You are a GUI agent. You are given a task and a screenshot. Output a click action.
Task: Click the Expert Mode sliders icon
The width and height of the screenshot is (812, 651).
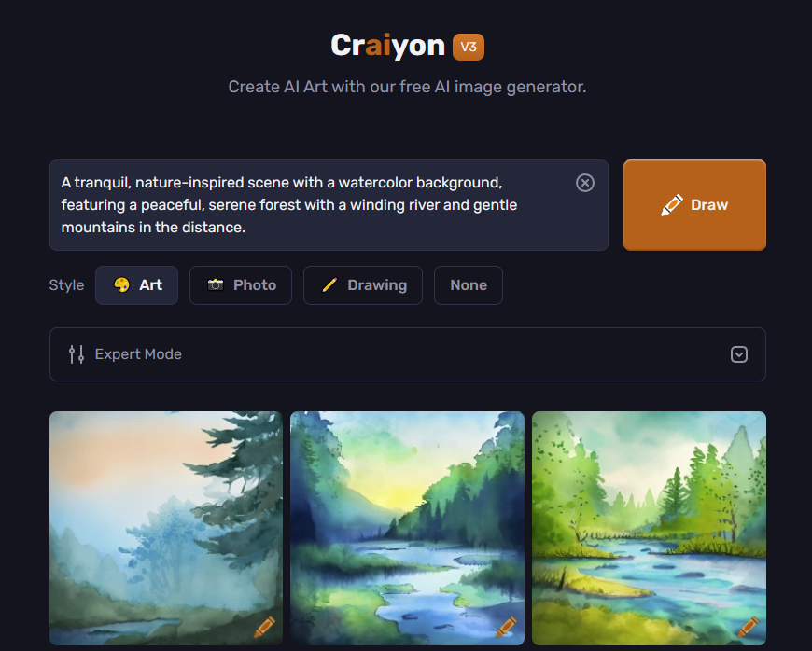point(77,354)
